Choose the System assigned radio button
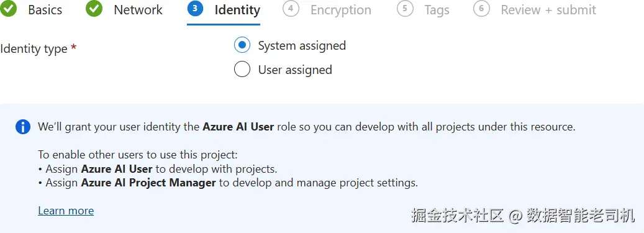The height and width of the screenshot is (233, 644). pos(242,45)
